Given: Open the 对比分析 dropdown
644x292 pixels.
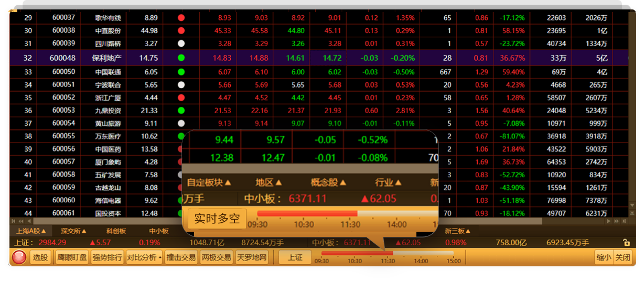Looking at the screenshot, I should click(x=144, y=257).
